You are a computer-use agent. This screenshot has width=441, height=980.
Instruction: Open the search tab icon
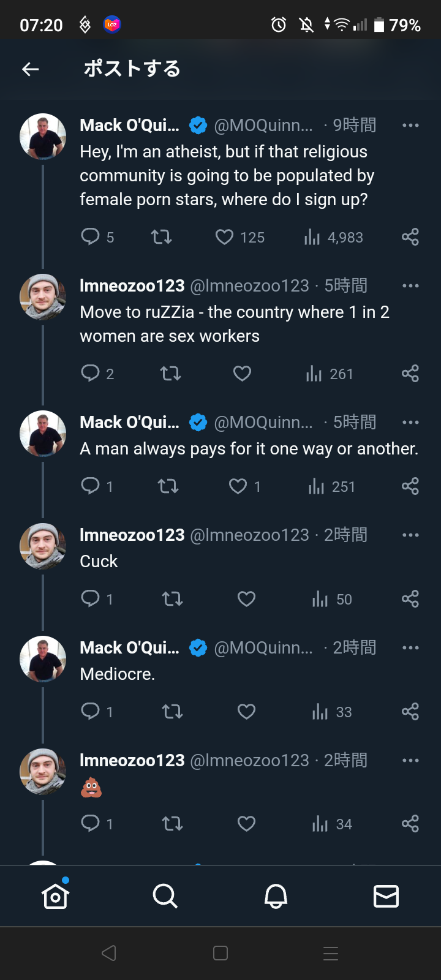(x=165, y=896)
